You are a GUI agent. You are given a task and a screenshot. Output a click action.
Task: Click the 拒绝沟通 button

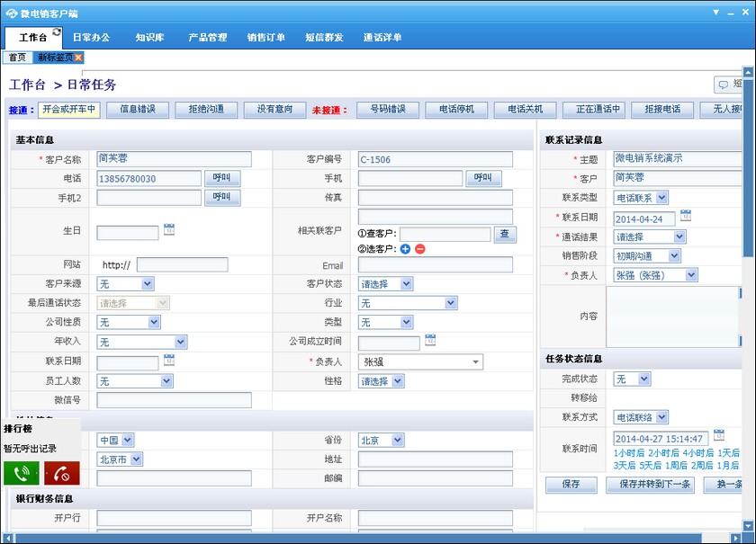[x=206, y=110]
